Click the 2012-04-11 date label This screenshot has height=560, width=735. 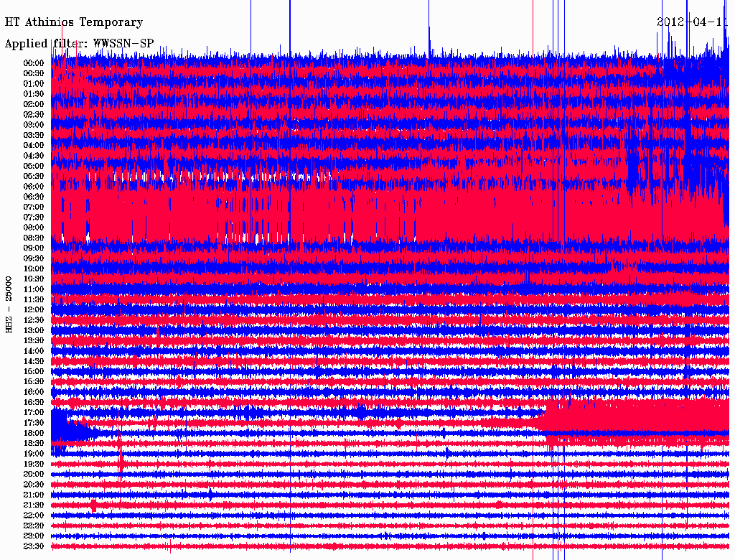point(693,22)
